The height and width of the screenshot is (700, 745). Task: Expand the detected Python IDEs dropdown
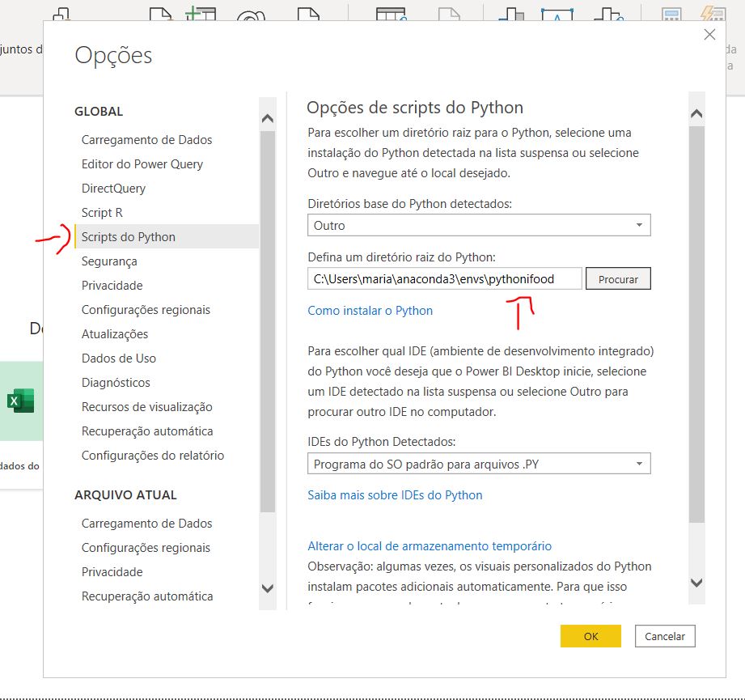tap(479, 464)
